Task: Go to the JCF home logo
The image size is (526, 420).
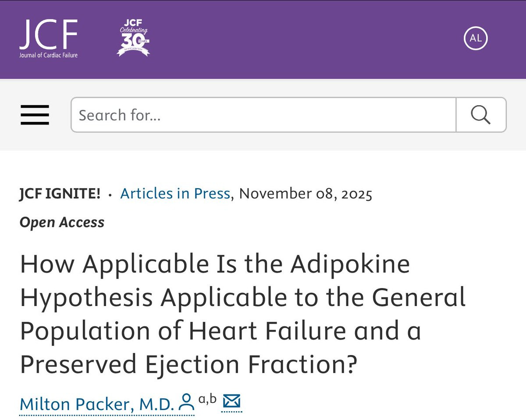Action: point(49,39)
